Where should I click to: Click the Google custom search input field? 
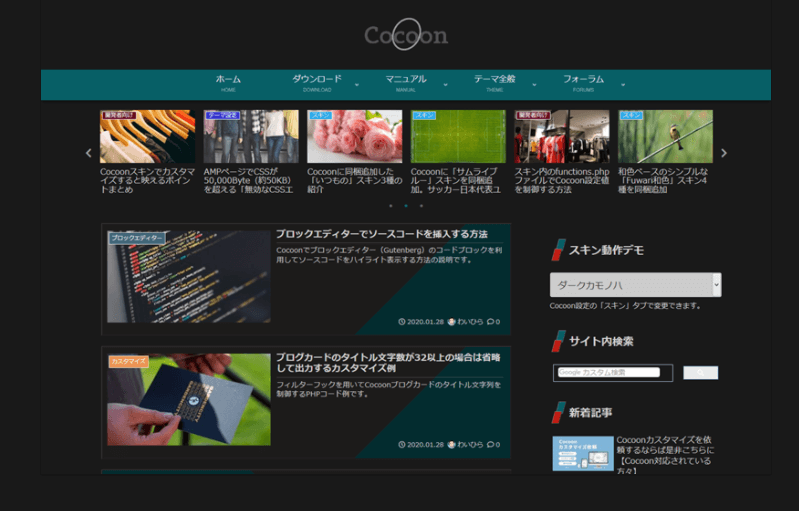coord(609,373)
